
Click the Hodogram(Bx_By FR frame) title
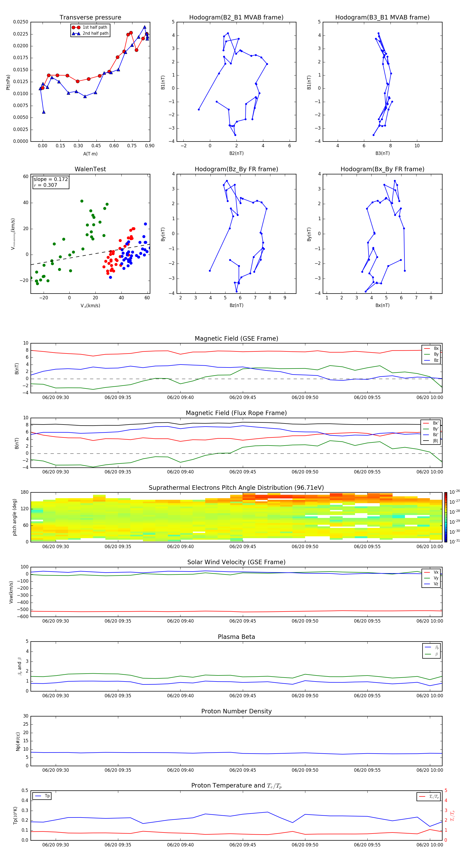click(382, 169)
